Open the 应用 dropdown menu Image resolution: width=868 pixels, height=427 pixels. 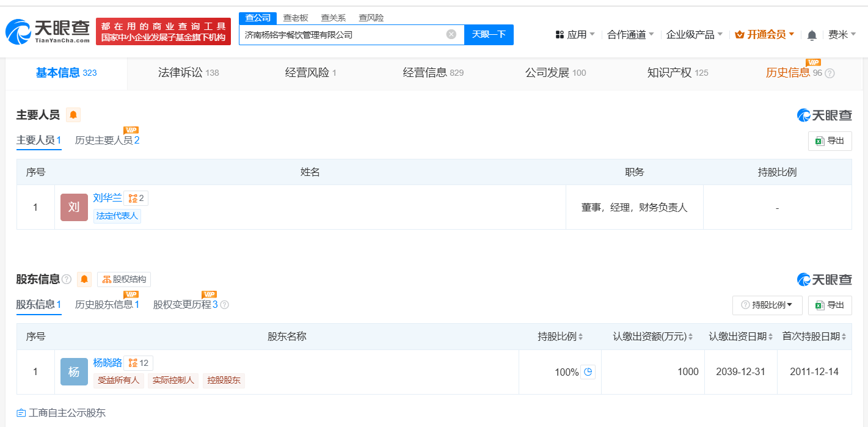pyautogui.click(x=575, y=35)
